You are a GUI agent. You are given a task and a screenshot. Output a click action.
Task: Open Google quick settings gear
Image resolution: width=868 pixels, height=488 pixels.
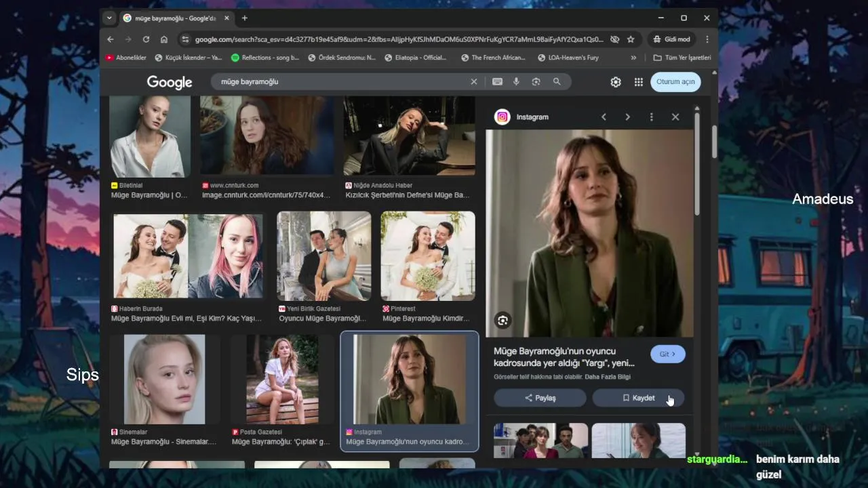[616, 82]
